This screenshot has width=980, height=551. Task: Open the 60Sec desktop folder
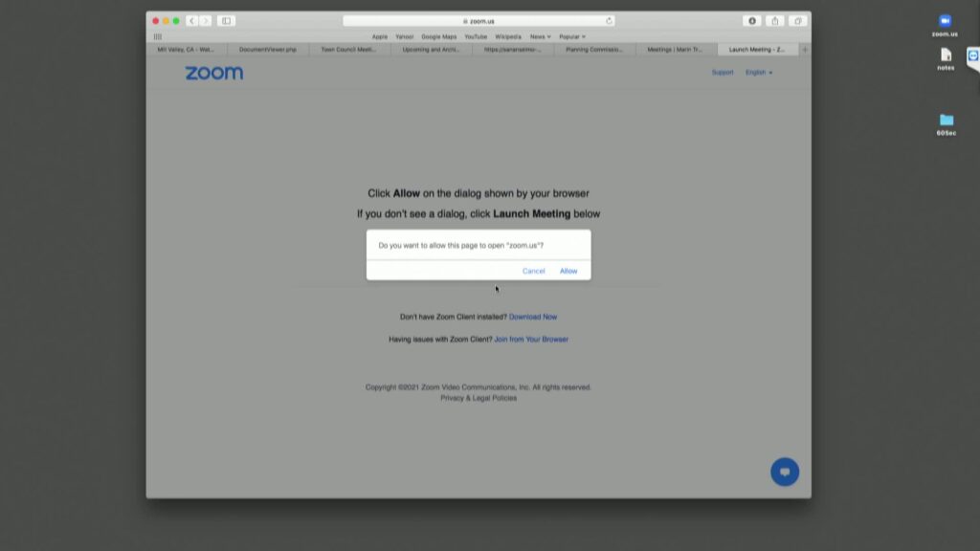[x=947, y=124]
